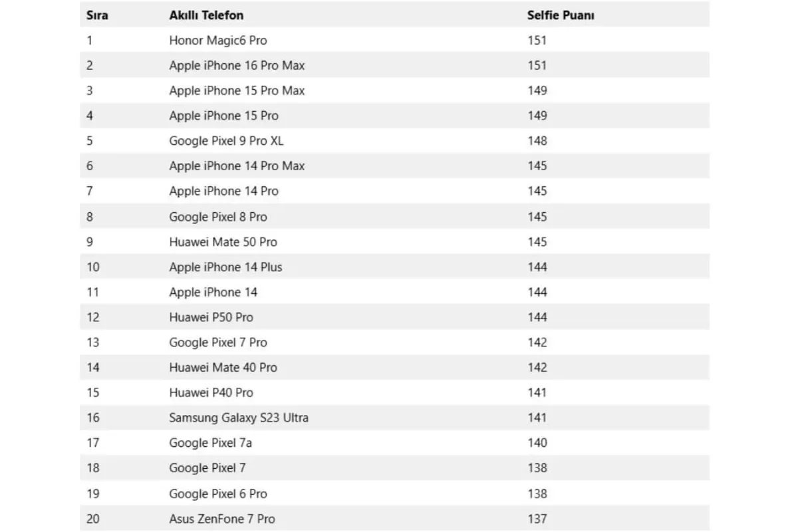Click the Sıra column header
The width and height of the screenshot is (798, 532).
point(97,15)
